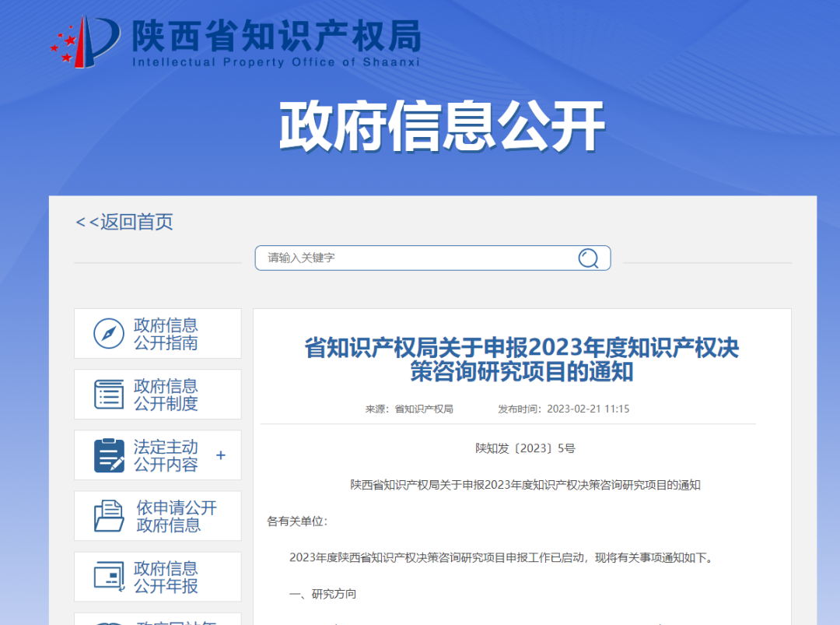Image resolution: width=840 pixels, height=625 pixels.
Task: Click the compass icon beside 政府信息公开指南
Action: coord(108,333)
